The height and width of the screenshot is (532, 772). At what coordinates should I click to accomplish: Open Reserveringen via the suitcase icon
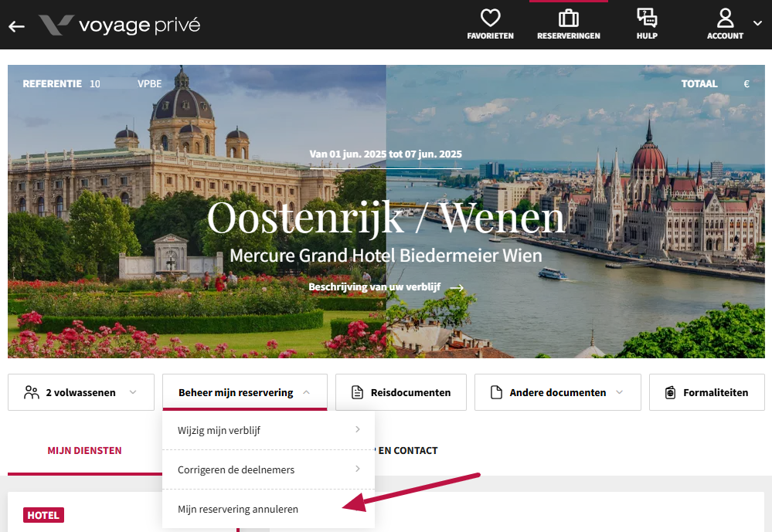pyautogui.click(x=569, y=19)
